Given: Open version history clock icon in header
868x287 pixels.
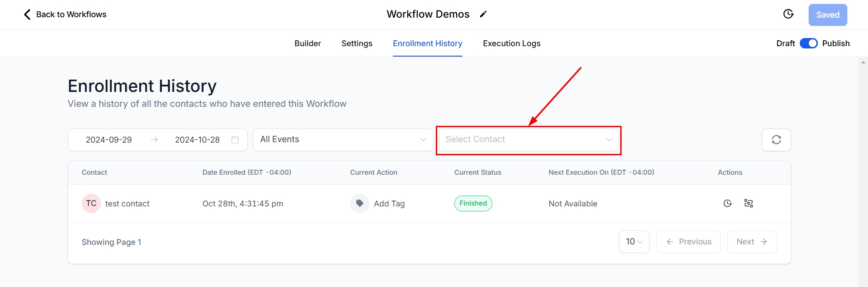Looking at the screenshot, I should point(788,14).
